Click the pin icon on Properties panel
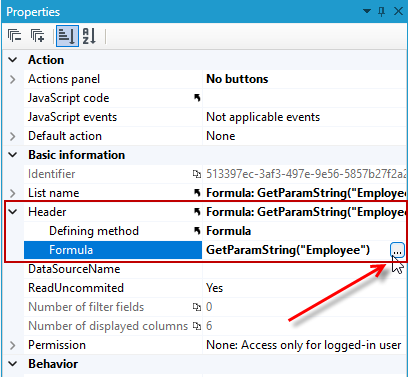The image size is (408, 377). [x=382, y=12]
